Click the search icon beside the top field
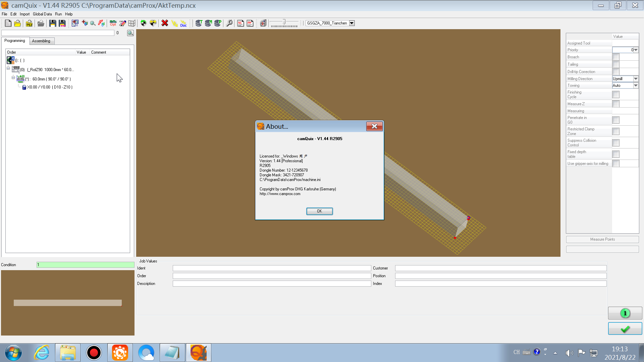The image size is (644, 362). pyautogui.click(x=130, y=33)
